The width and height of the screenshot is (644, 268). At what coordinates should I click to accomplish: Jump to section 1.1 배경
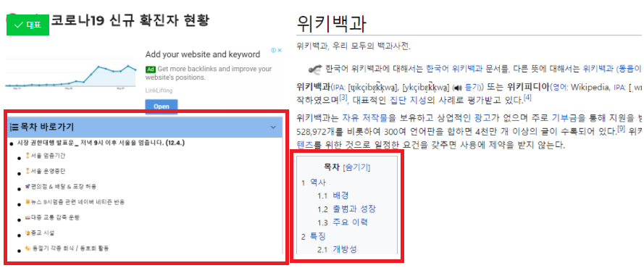tap(340, 196)
